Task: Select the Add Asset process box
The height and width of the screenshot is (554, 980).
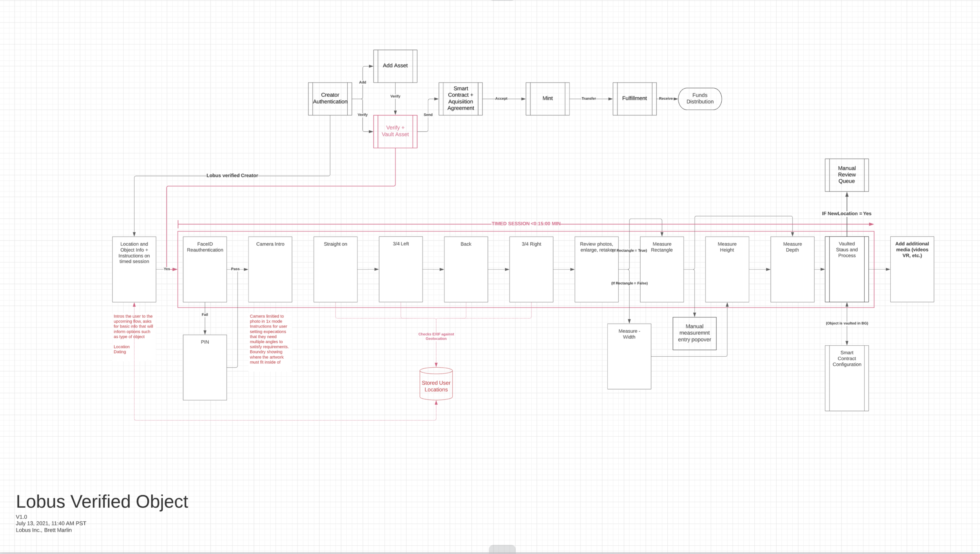Action: (395, 66)
